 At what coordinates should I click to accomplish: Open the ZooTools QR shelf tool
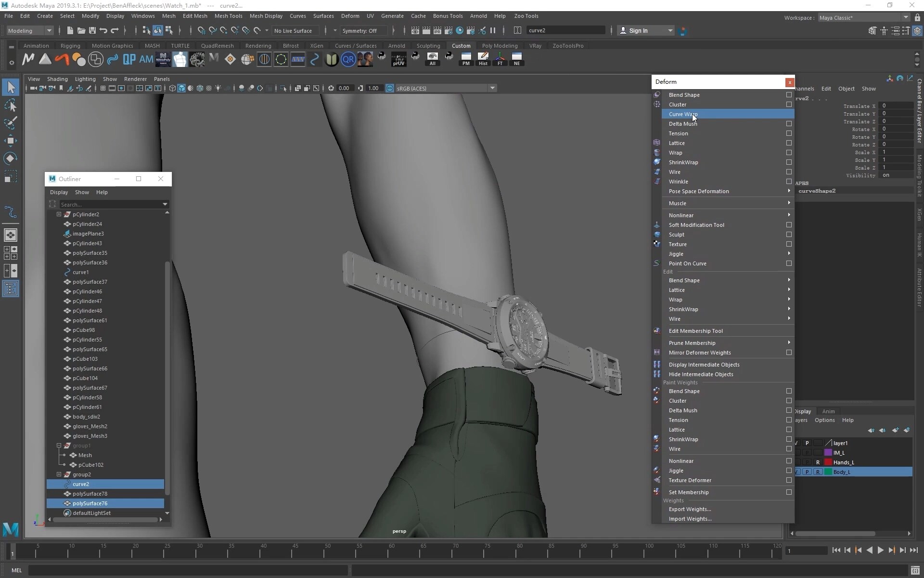pyautogui.click(x=348, y=59)
